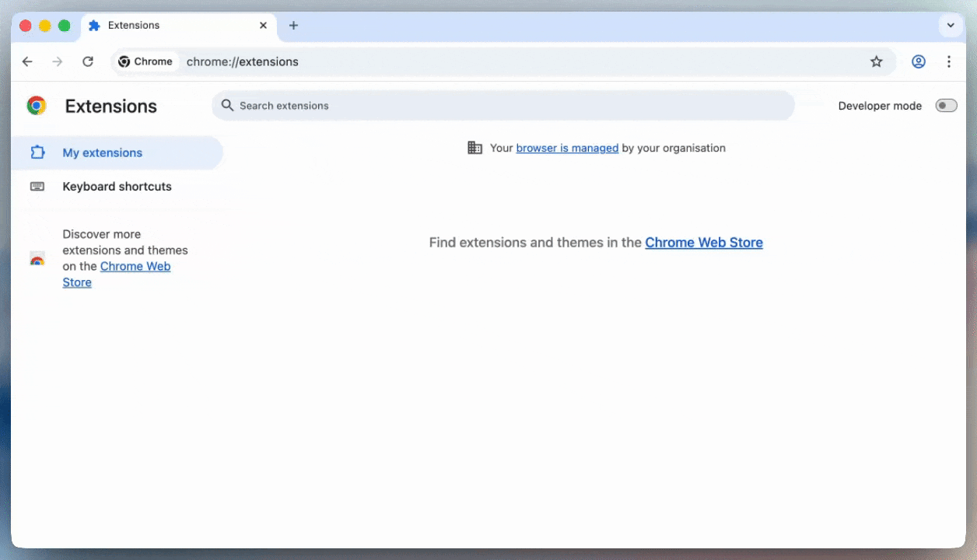This screenshot has width=977, height=560.
Task: Minimize the window with the yellow button
Action: pos(45,26)
